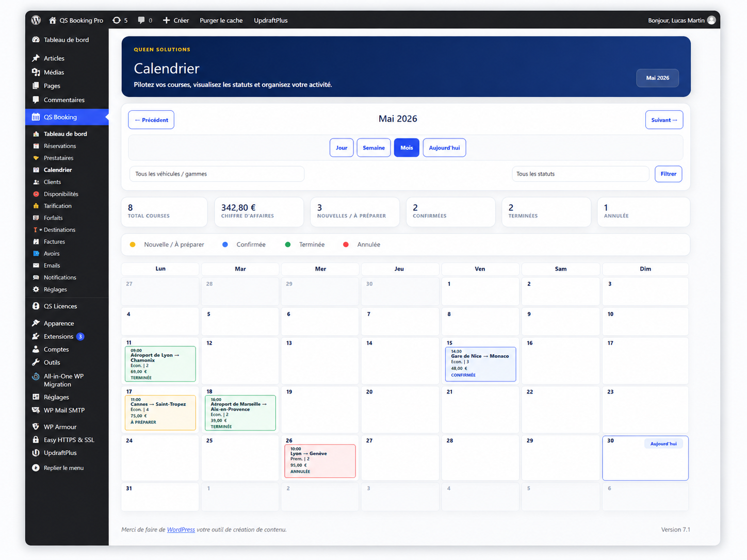747x560 pixels.
Task: Open Tarification menu item
Action: tap(58, 206)
